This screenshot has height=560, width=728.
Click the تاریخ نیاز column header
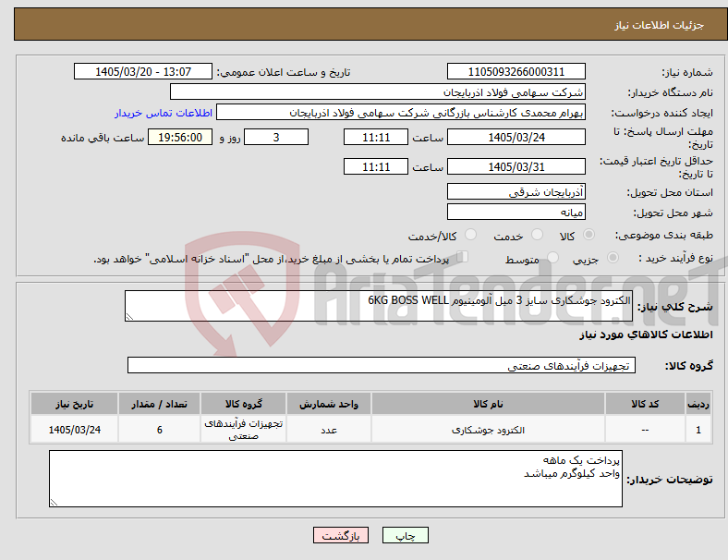[x=74, y=404]
